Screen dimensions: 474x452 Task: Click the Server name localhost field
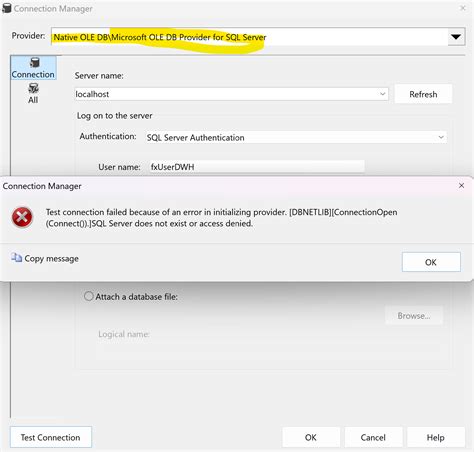click(231, 94)
